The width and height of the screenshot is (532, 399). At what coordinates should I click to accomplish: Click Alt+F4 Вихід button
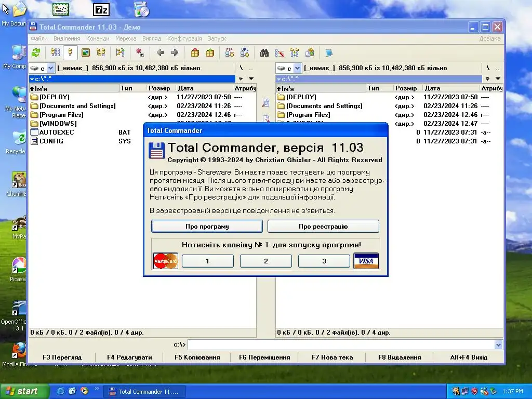[x=469, y=357]
